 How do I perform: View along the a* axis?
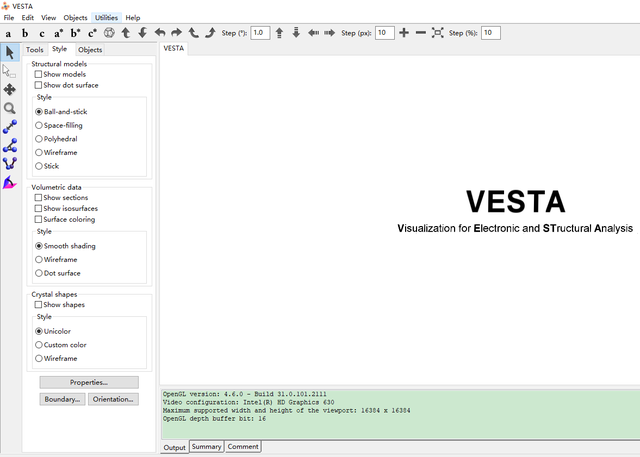pyautogui.click(x=58, y=33)
